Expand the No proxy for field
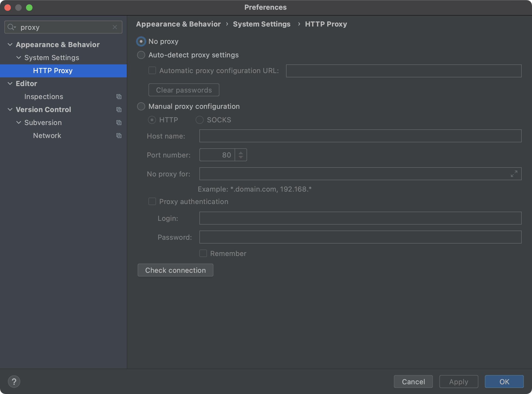Viewport: 532px width, 394px height. pos(514,174)
